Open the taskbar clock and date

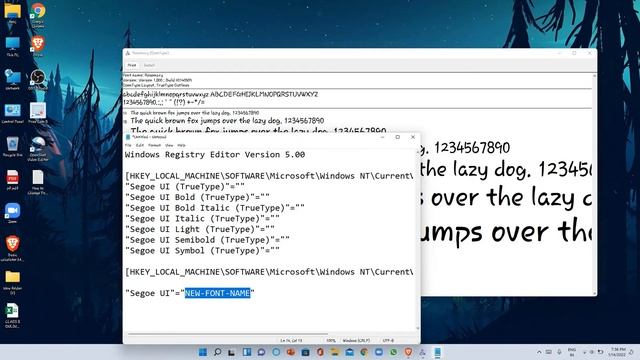point(618,352)
